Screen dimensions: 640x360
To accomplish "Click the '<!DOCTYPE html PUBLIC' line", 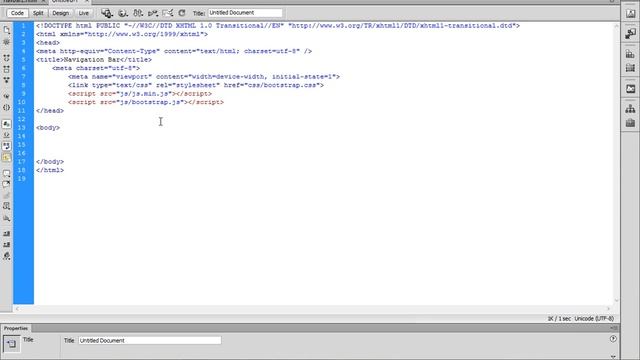I will pos(278,26).
